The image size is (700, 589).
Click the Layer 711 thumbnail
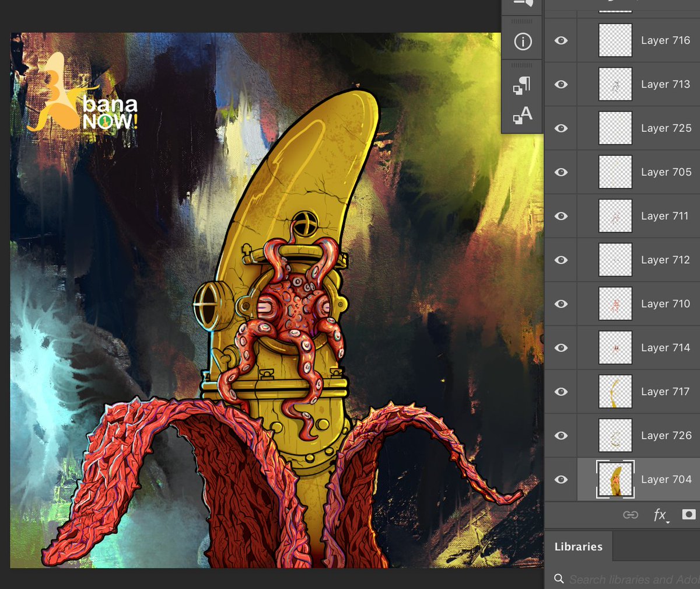pyautogui.click(x=615, y=216)
